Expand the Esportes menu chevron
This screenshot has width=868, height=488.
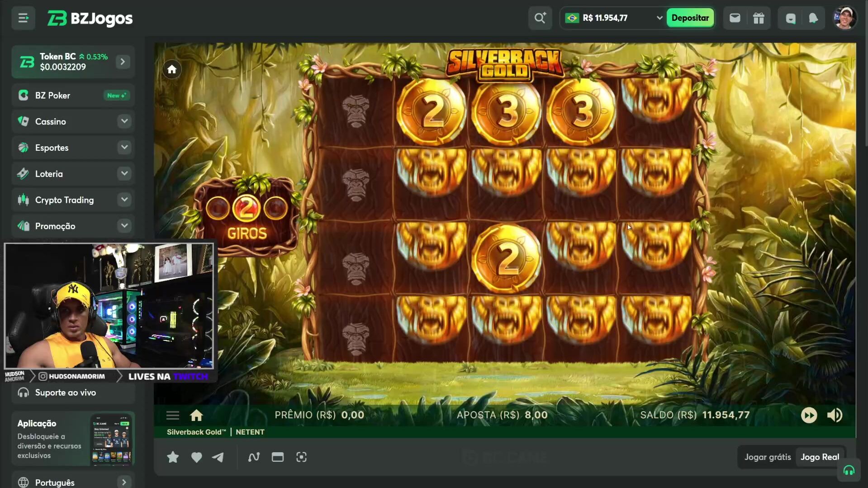pyautogui.click(x=124, y=148)
